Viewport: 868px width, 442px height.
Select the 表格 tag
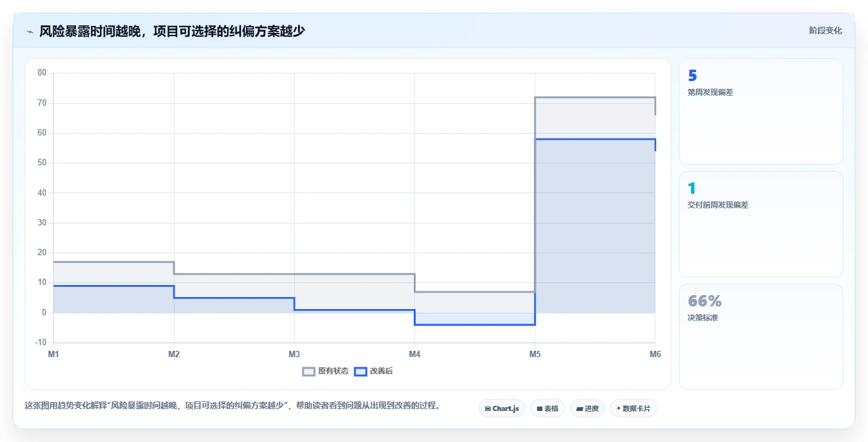coord(547,408)
